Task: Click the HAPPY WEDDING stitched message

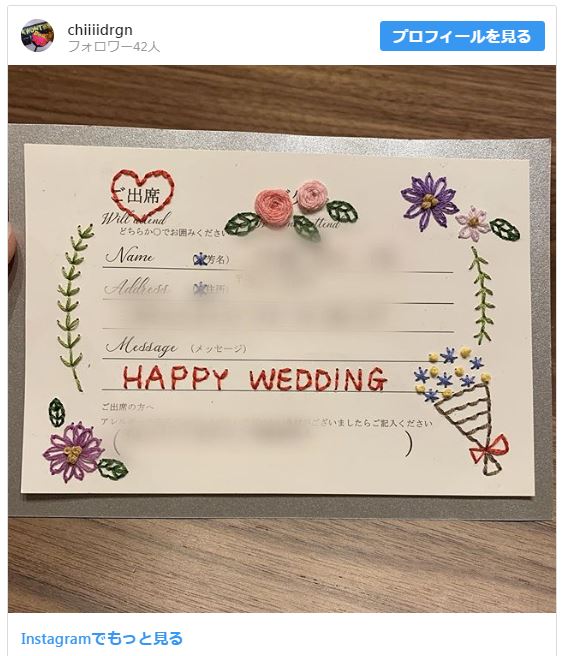Action: 254,379
